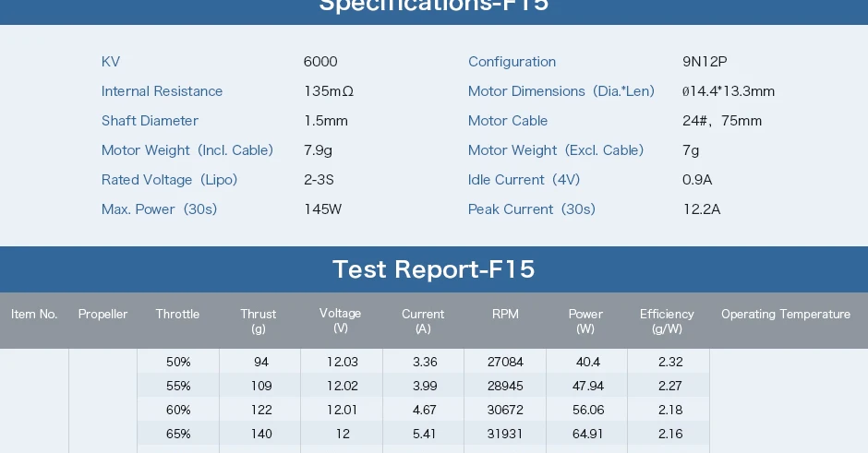Image resolution: width=868 pixels, height=453 pixels.
Task: Click the Rated Voltage (Lipo) label
Action: (x=169, y=180)
